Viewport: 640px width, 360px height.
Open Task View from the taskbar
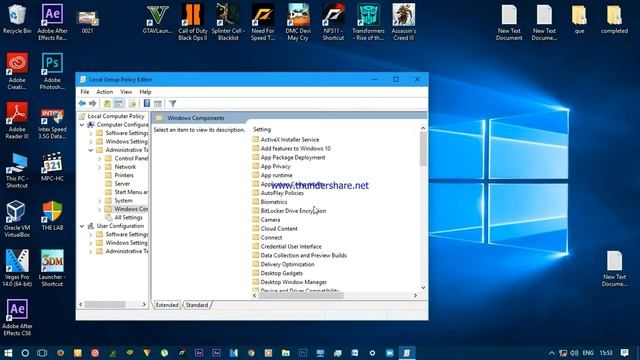(x=42, y=353)
